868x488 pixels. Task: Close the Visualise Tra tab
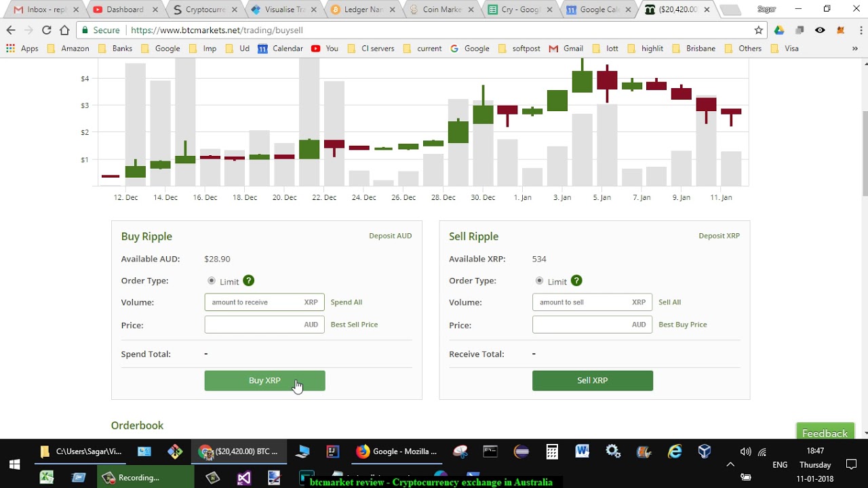click(x=313, y=9)
